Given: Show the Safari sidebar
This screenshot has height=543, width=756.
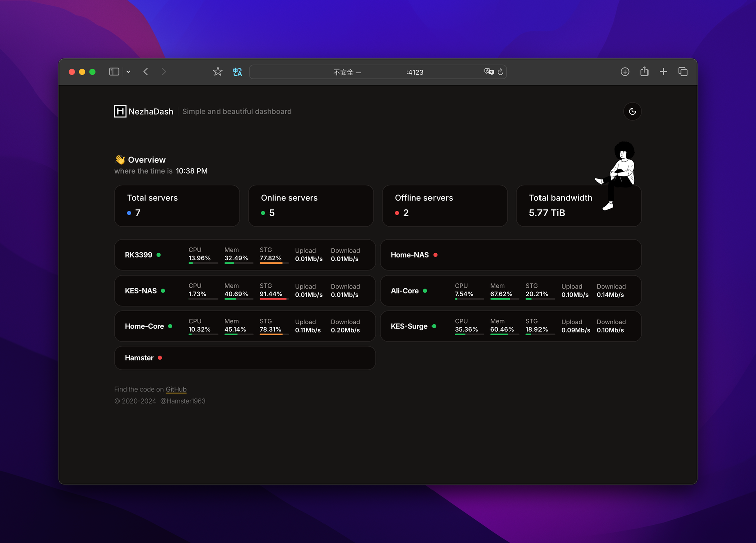Looking at the screenshot, I should pos(114,72).
